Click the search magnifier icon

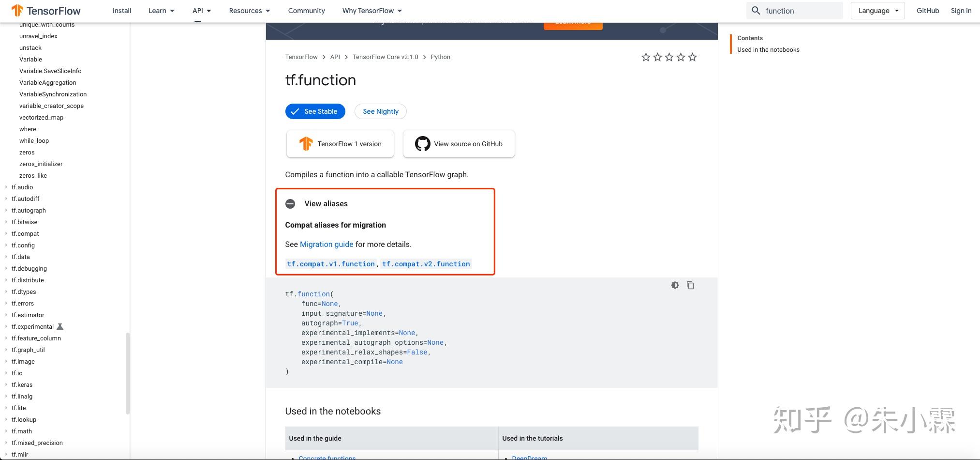tap(755, 10)
